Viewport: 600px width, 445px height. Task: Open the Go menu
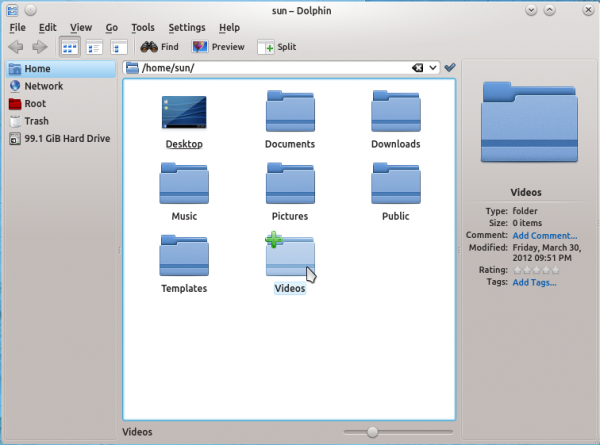(x=111, y=28)
